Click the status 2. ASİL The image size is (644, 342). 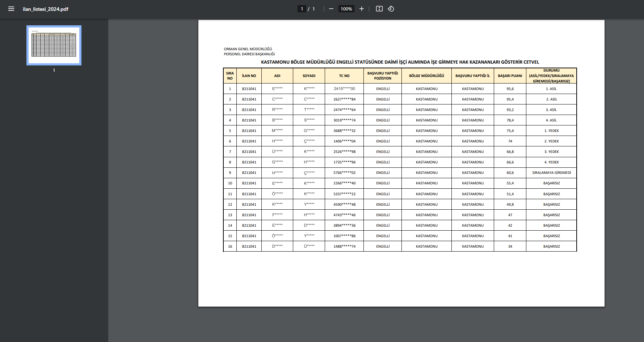pos(551,99)
